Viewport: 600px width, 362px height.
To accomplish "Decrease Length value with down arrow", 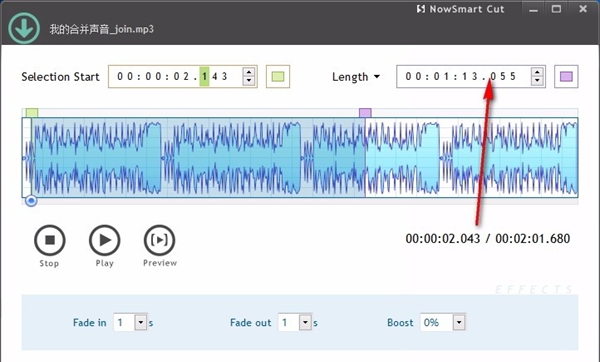I will (537, 81).
